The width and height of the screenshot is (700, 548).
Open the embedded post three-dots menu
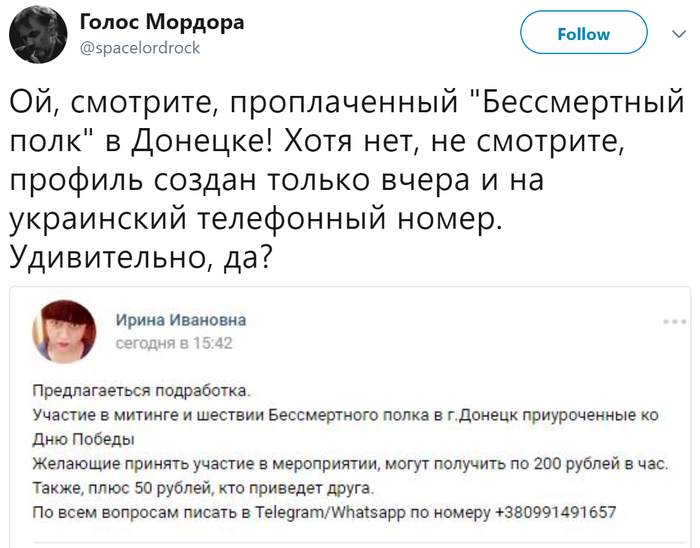pyautogui.click(x=674, y=322)
